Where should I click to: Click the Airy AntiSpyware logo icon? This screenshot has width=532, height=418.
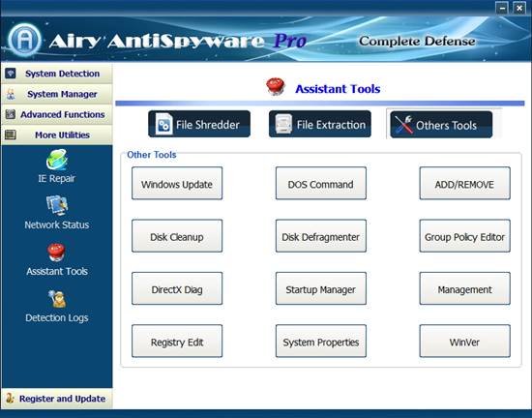pos(24,40)
